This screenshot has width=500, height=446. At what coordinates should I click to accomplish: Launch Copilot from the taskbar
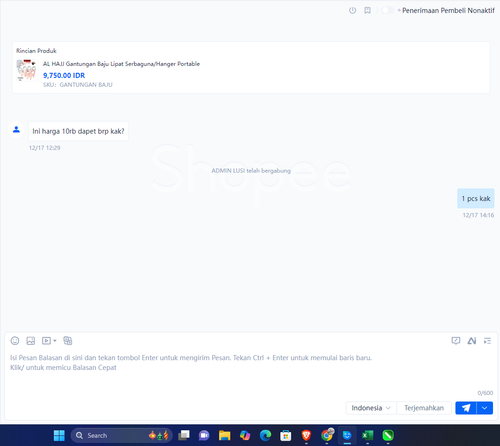[245, 435]
